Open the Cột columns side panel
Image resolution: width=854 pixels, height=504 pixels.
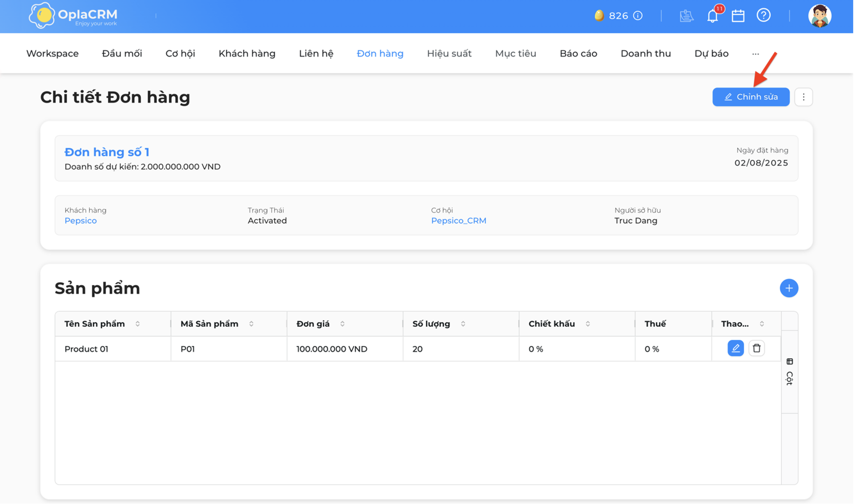789,372
